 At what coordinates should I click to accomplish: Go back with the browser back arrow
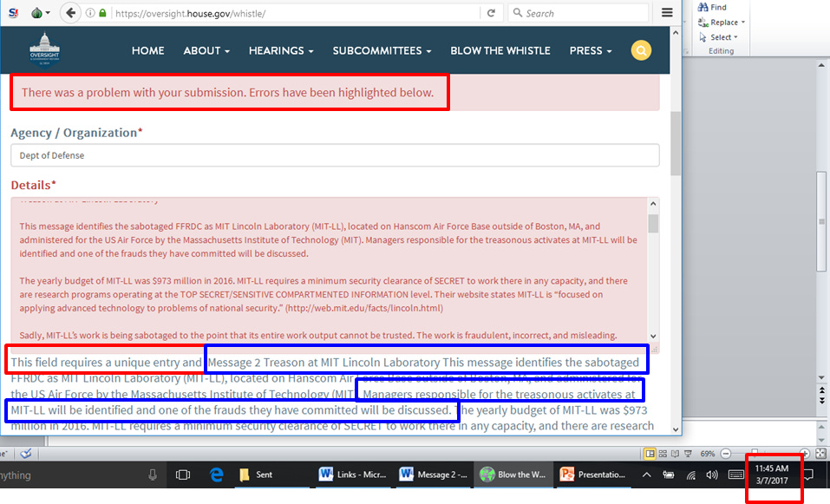point(70,13)
